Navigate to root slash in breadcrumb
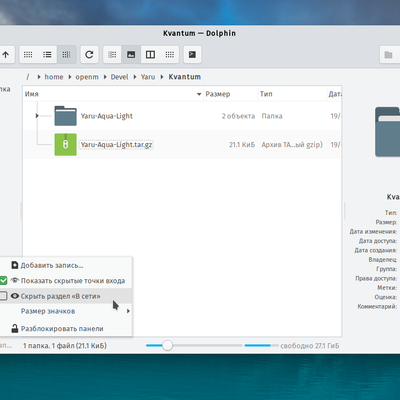Screen dimensions: 400x400 [x=28, y=77]
